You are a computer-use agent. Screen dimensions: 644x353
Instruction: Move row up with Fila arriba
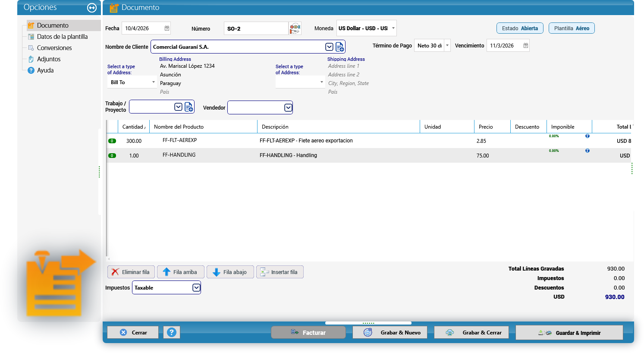[180, 272]
